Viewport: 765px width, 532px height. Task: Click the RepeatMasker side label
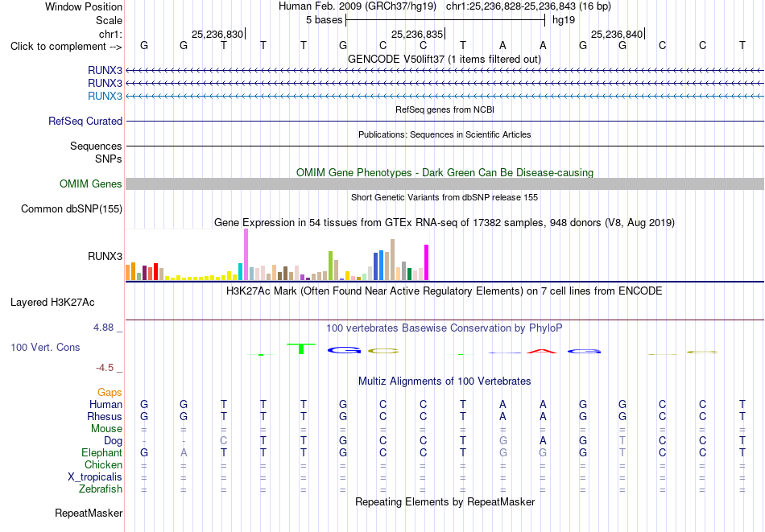(x=89, y=513)
